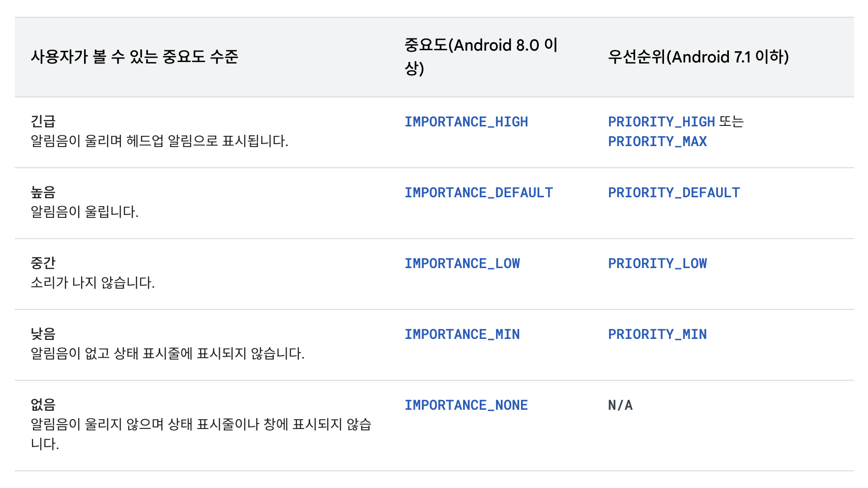Follow the PRIORITY_LOW link
Viewport: 868px width, 488px height.
tap(657, 264)
